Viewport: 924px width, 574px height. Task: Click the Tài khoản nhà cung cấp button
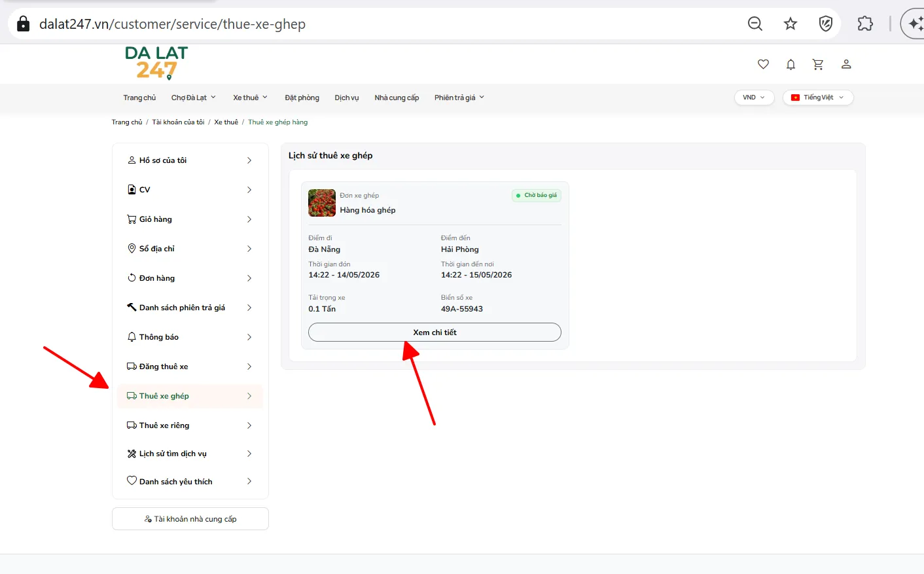(190, 519)
